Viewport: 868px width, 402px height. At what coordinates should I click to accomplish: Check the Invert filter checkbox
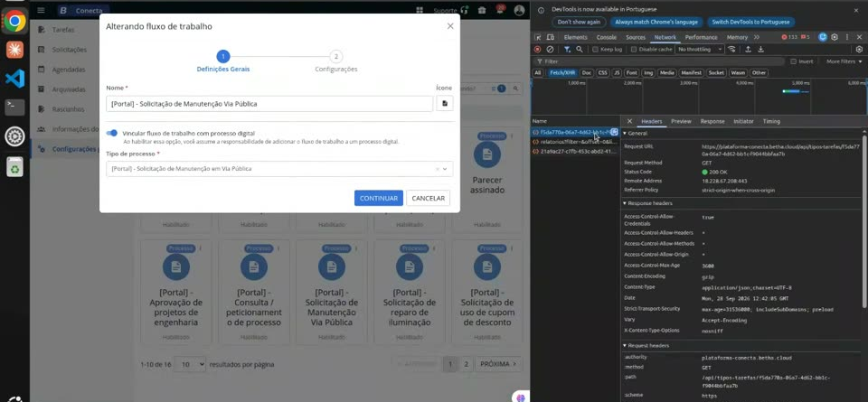(x=793, y=61)
